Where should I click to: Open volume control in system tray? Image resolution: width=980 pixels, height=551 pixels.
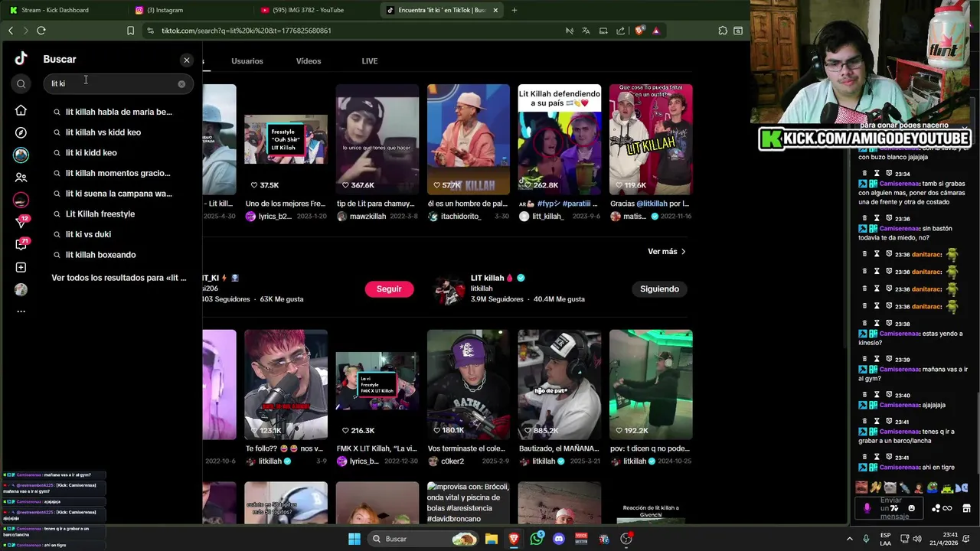pos(917,539)
